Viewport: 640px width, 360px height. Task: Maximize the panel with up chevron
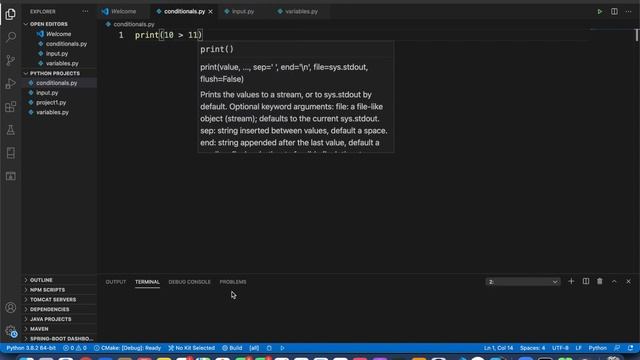[614, 281]
